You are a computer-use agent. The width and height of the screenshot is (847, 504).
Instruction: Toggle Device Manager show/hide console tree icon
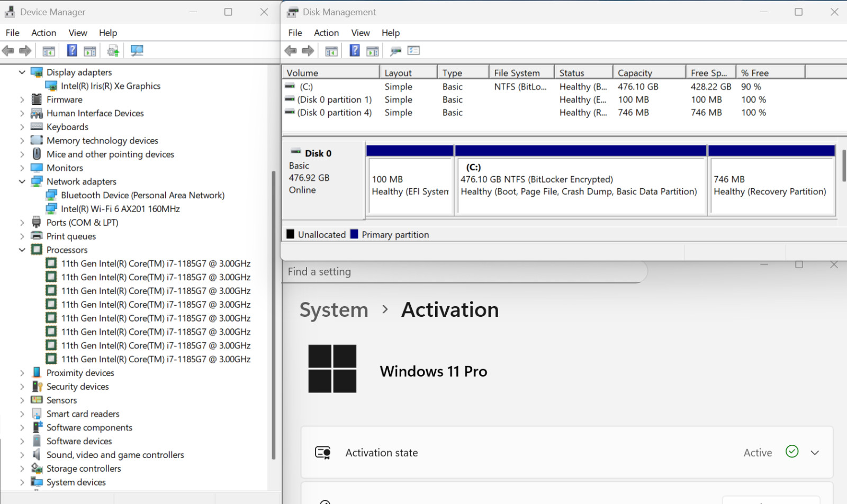(x=49, y=51)
